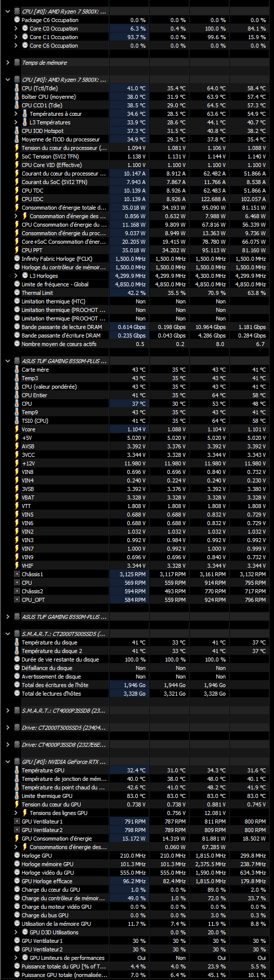
Task: Click the 32.4 °C GPU temperature value
Action: (x=136, y=770)
